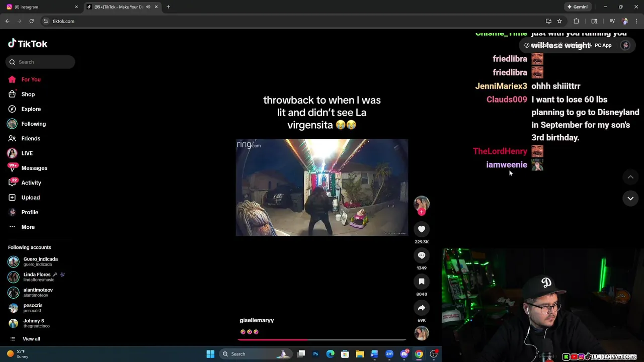
Task: Go to previous video with up arrow
Action: [630, 177]
